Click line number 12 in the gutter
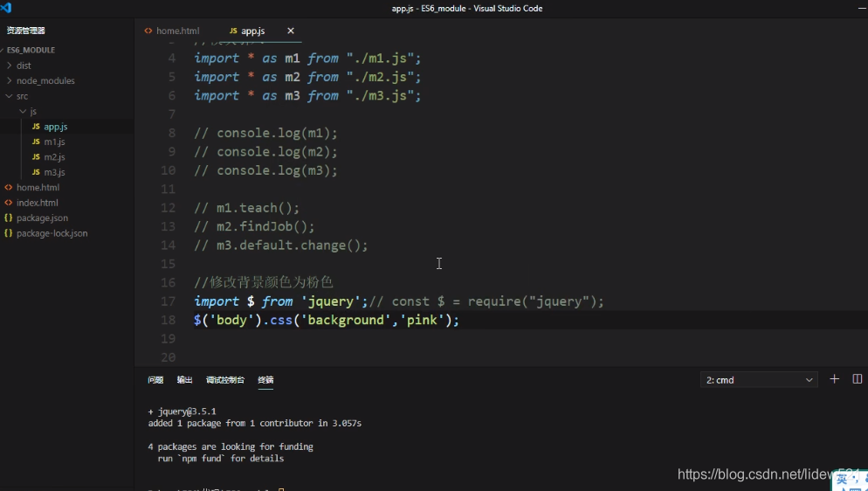Viewport: 868px width, 491px height. (168, 208)
